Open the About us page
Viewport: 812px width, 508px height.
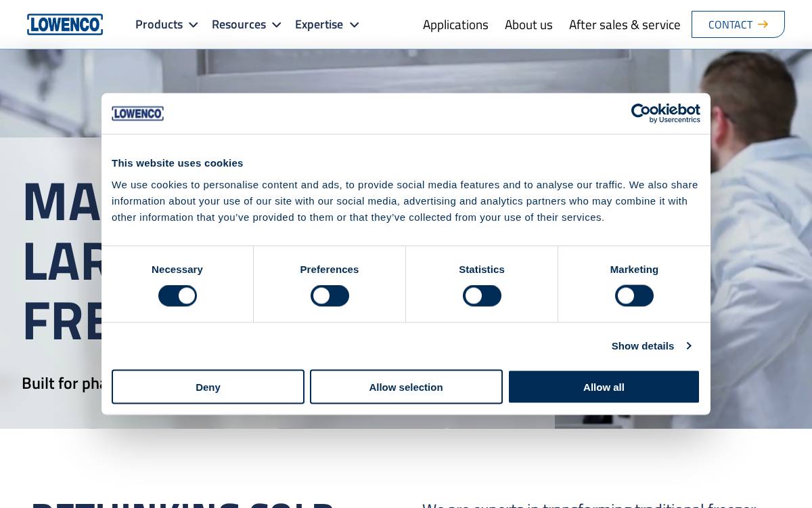point(528,25)
